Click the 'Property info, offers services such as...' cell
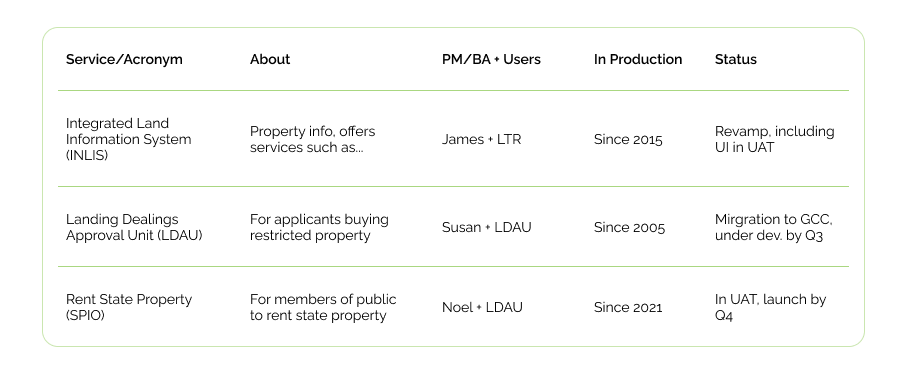This screenshot has height=374, width=907. pyautogui.click(x=312, y=139)
